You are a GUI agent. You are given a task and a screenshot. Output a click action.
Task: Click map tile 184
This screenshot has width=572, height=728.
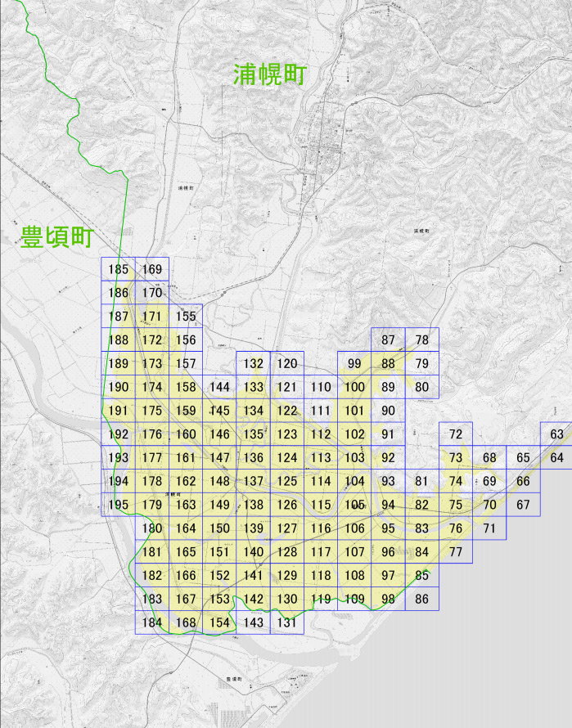point(152,622)
